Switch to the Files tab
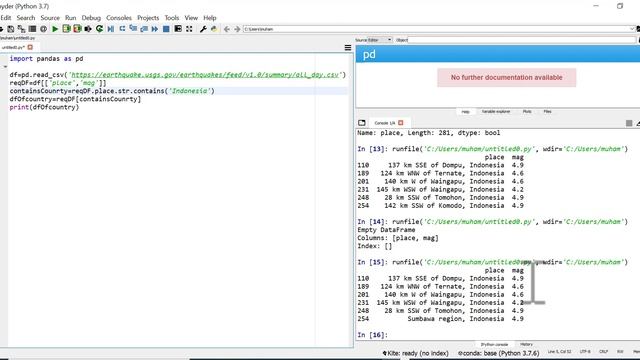 pos(547,111)
